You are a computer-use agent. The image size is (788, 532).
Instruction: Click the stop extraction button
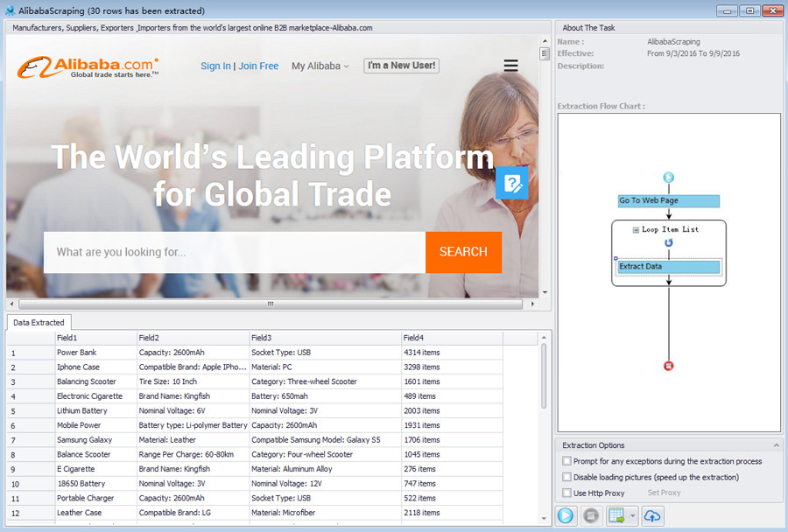click(x=592, y=516)
